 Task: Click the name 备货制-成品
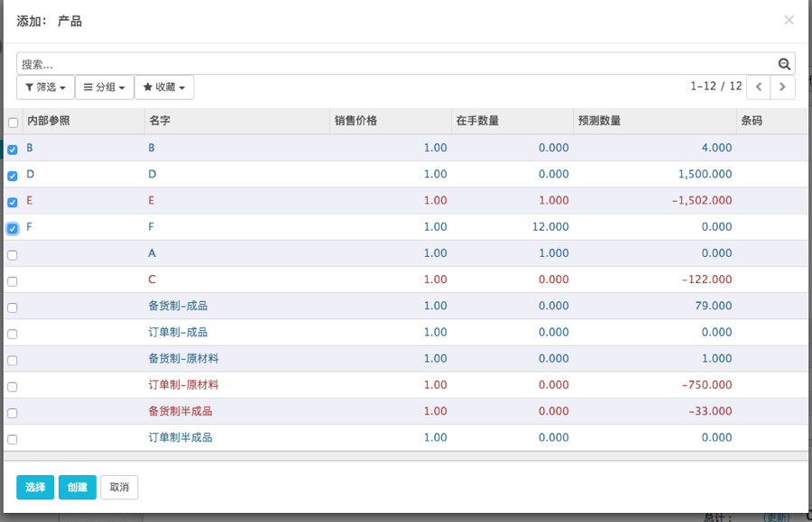pos(178,306)
